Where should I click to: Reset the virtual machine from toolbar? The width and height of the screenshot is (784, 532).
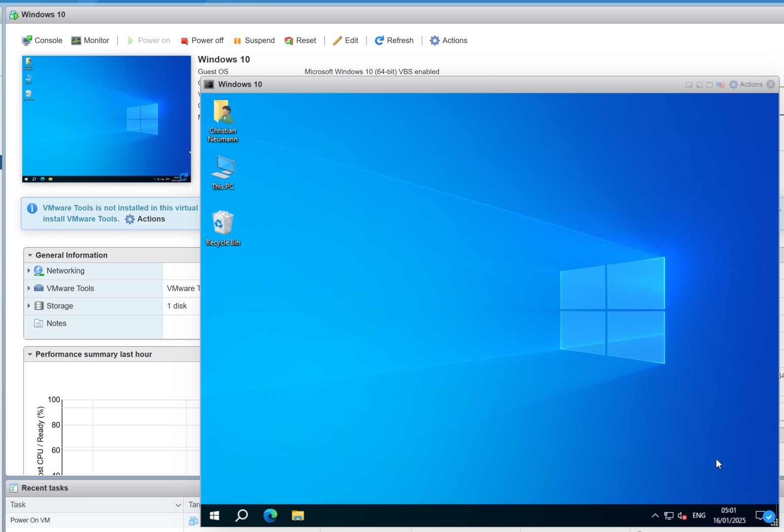300,40
